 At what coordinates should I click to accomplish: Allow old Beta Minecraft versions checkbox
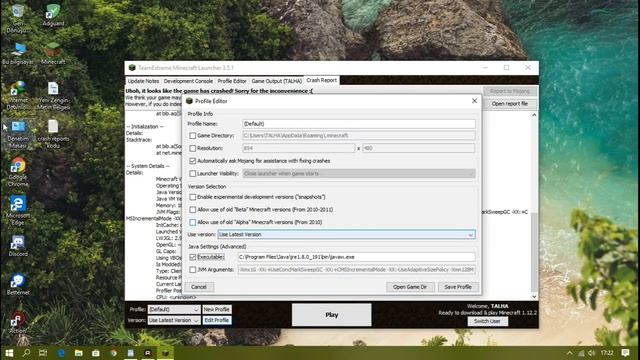tap(192, 209)
